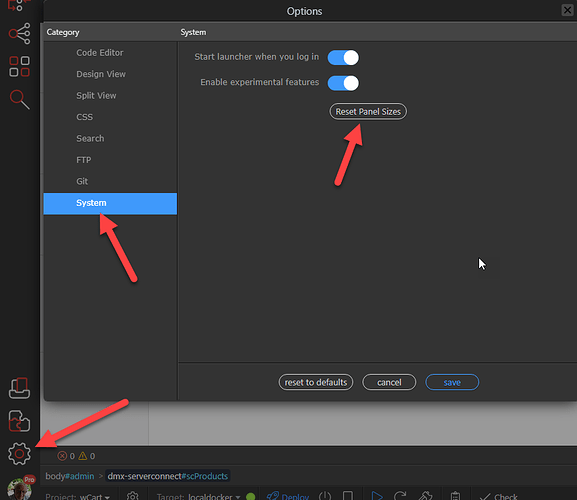Click reset to defaults button
This screenshot has width=577, height=500.
(316, 382)
